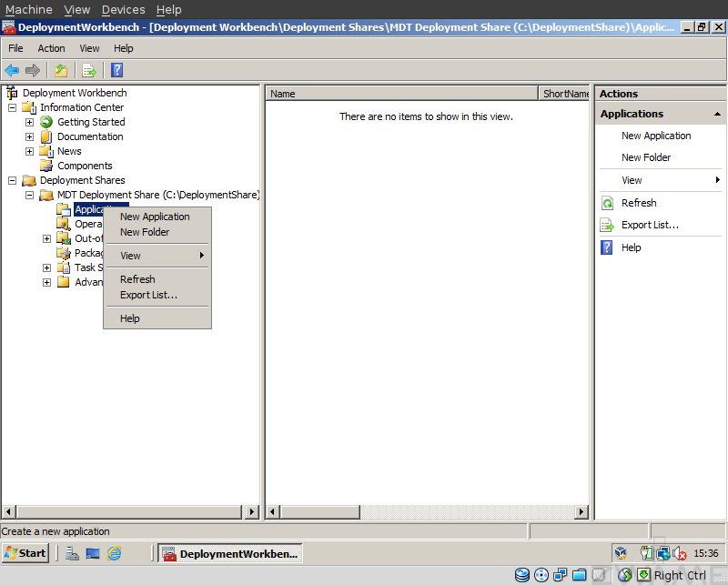Click the Operating Systems node icon
728x585 pixels.
(64, 224)
